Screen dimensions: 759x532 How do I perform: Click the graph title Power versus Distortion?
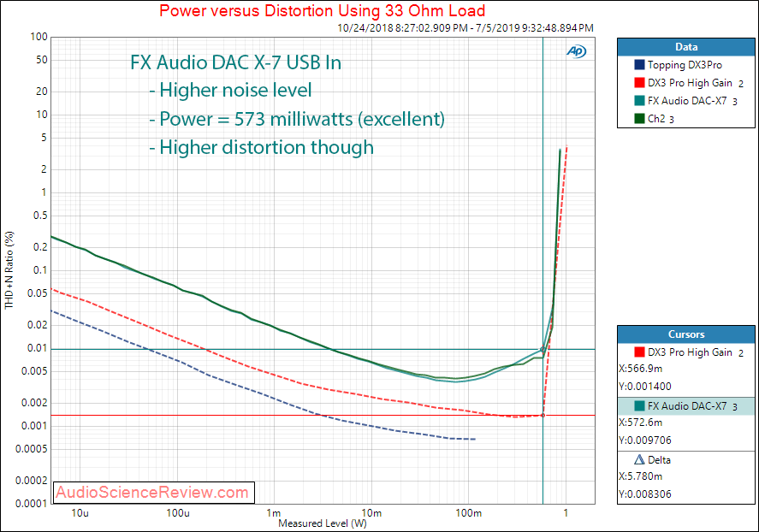[323, 10]
